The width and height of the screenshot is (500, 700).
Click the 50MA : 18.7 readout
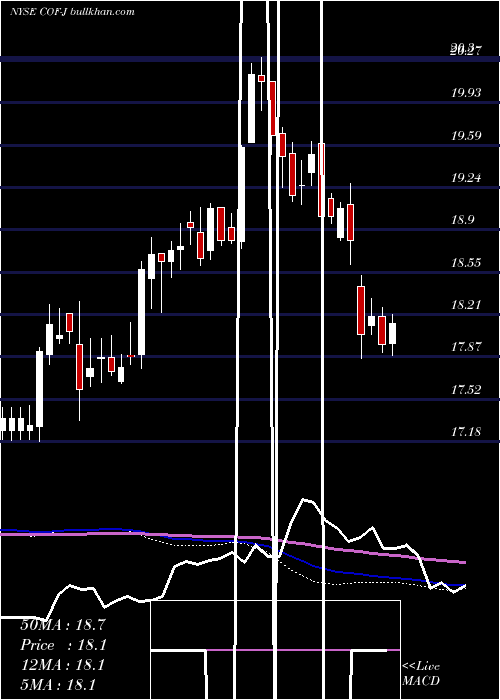pos(63,625)
